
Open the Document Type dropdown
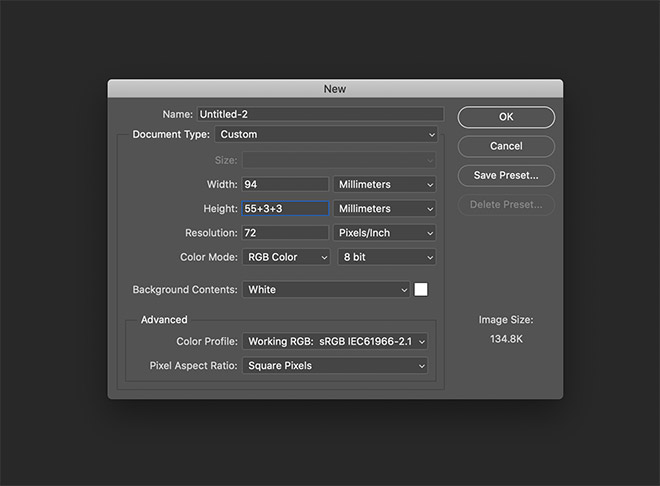(327, 134)
